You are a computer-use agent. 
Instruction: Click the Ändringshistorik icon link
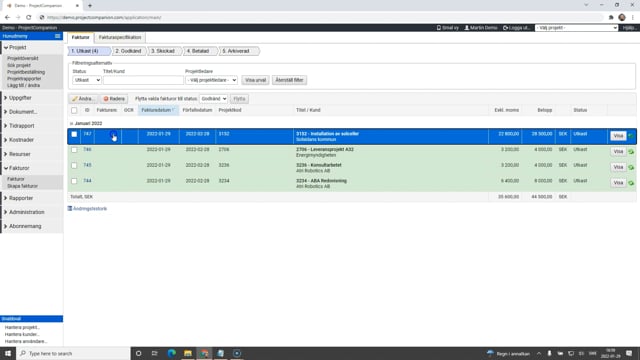70,209
